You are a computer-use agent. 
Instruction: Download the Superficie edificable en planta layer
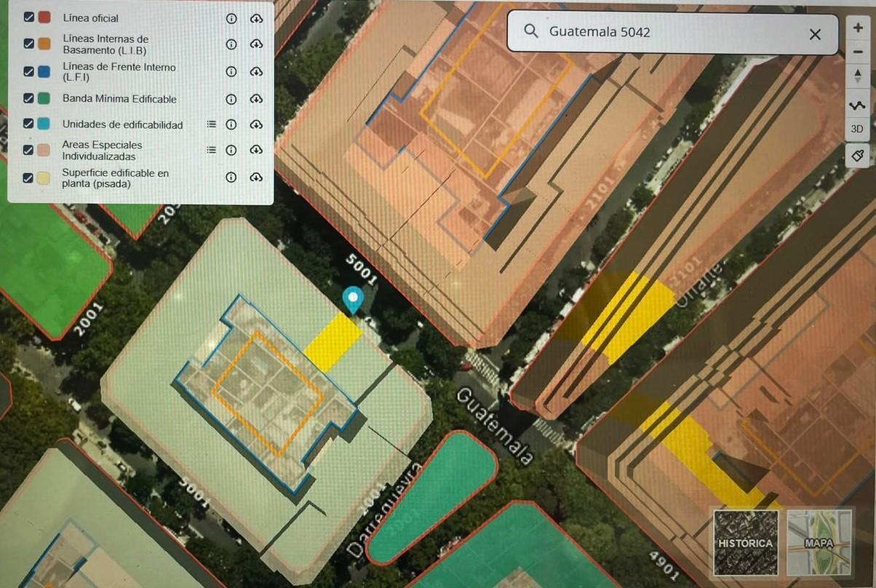[x=256, y=177]
